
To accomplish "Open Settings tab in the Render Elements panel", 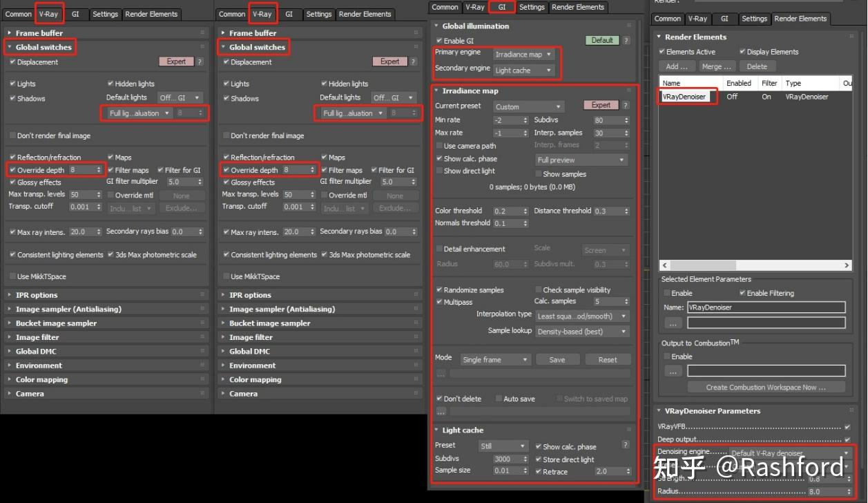I will [754, 19].
